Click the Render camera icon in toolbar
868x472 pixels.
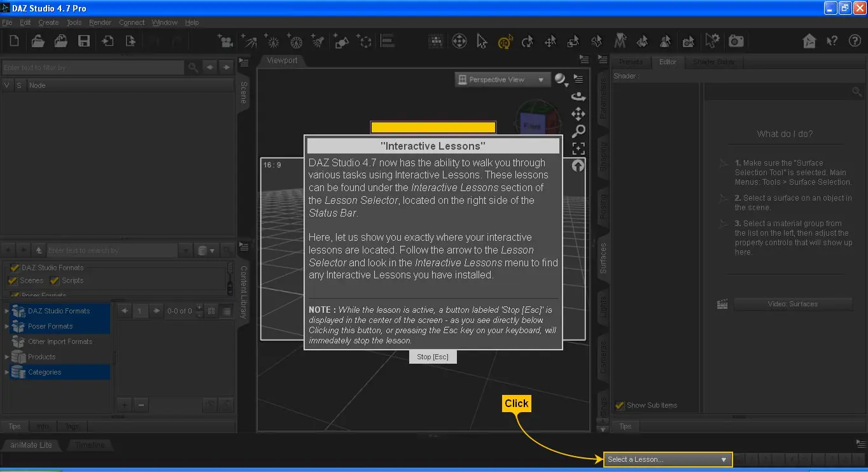click(x=736, y=41)
